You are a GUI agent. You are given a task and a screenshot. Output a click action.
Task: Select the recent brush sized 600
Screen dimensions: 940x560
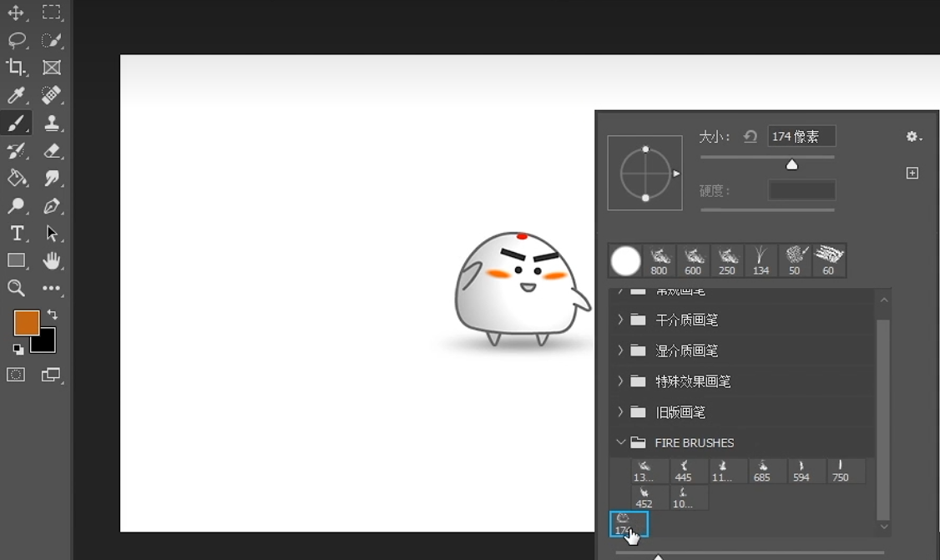coord(693,261)
